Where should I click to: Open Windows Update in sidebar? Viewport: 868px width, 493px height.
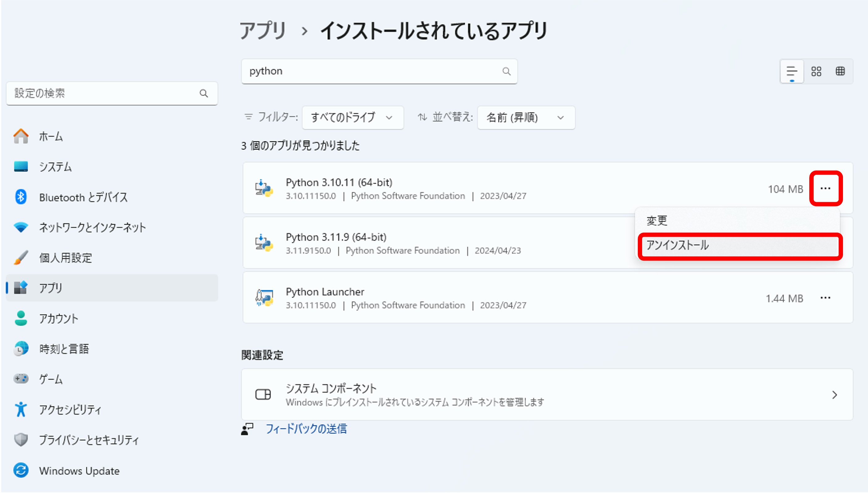[x=79, y=471]
